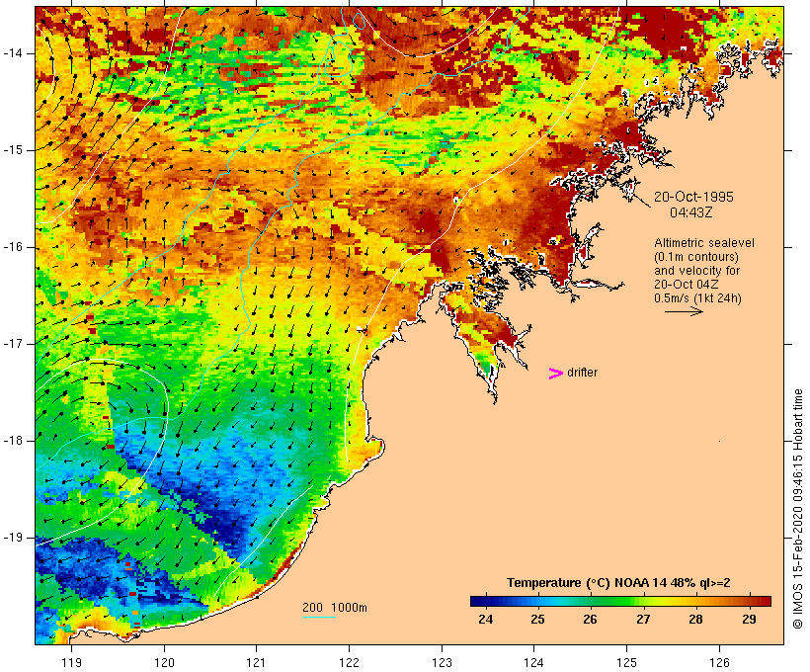Click the 126 longitude axis label
810x672 pixels.
pyautogui.click(x=719, y=663)
